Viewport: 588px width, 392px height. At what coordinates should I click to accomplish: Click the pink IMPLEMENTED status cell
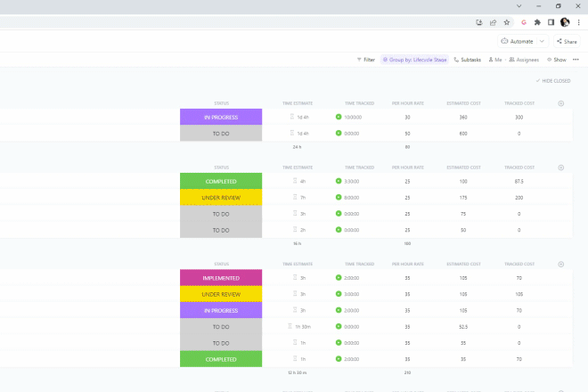tap(221, 278)
